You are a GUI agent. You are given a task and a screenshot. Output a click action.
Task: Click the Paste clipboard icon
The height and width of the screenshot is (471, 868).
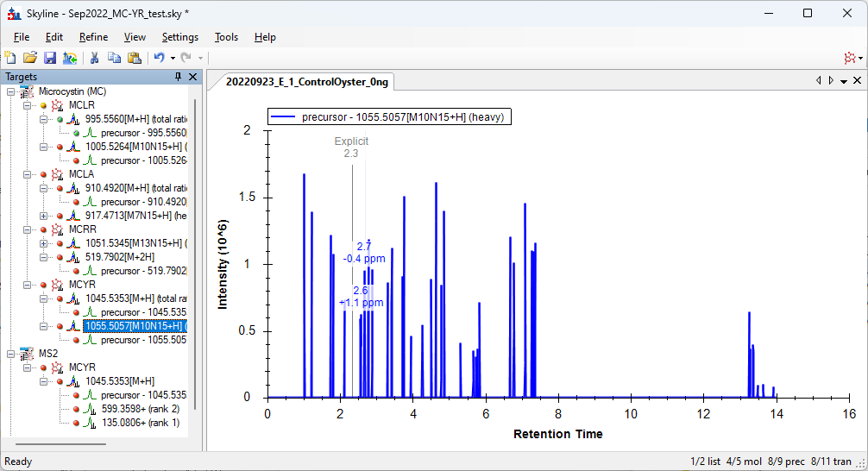click(x=134, y=58)
